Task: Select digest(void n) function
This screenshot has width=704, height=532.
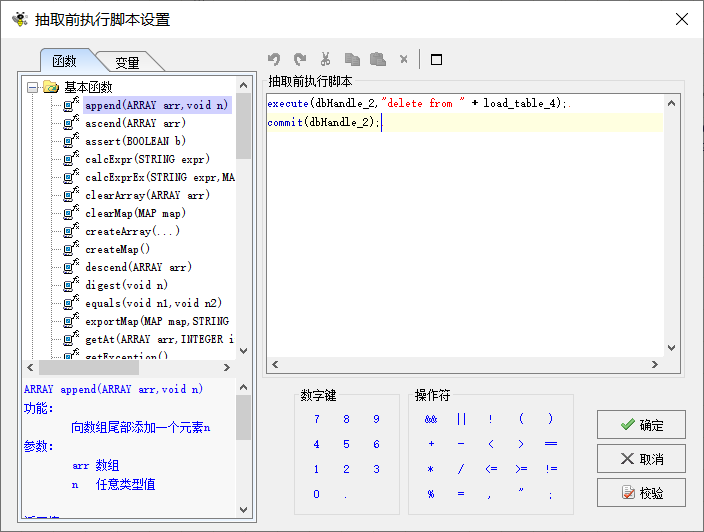Action: (x=127, y=285)
